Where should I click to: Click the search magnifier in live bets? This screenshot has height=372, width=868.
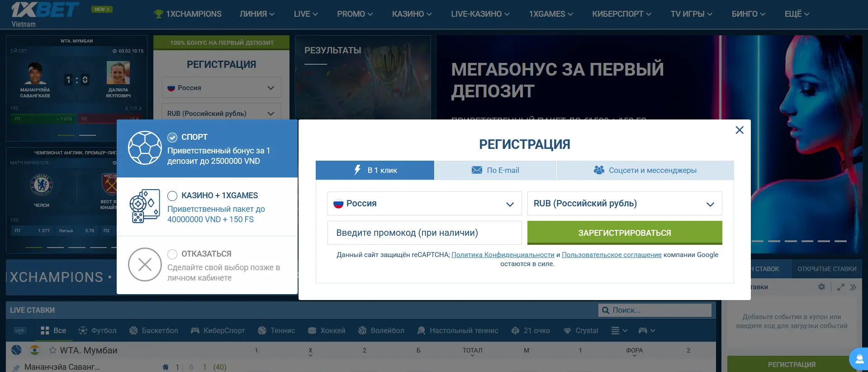[x=605, y=310]
